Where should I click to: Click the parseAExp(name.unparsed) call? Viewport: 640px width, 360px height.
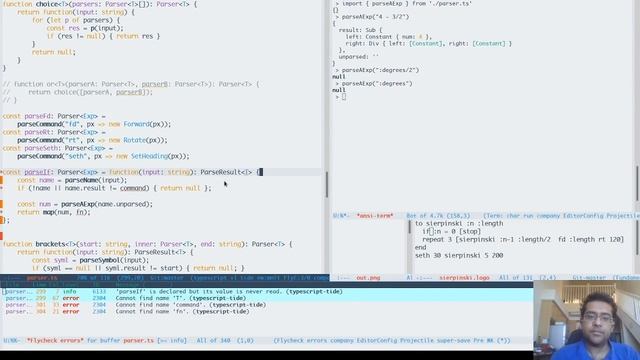[x=107, y=204]
